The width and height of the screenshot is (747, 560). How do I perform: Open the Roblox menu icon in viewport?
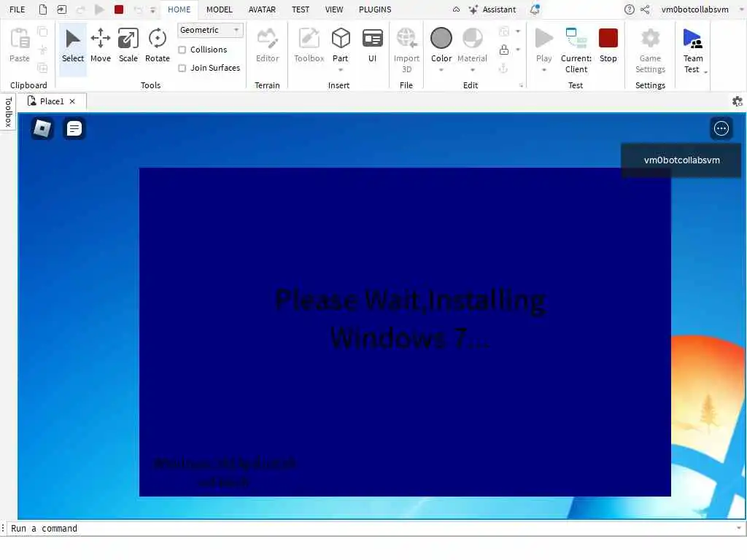(42, 128)
